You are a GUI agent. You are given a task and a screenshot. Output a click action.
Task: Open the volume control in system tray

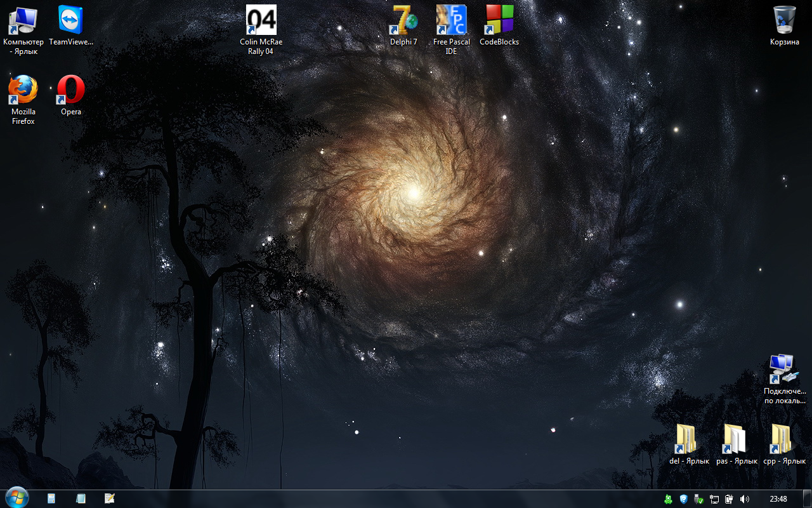tap(744, 499)
